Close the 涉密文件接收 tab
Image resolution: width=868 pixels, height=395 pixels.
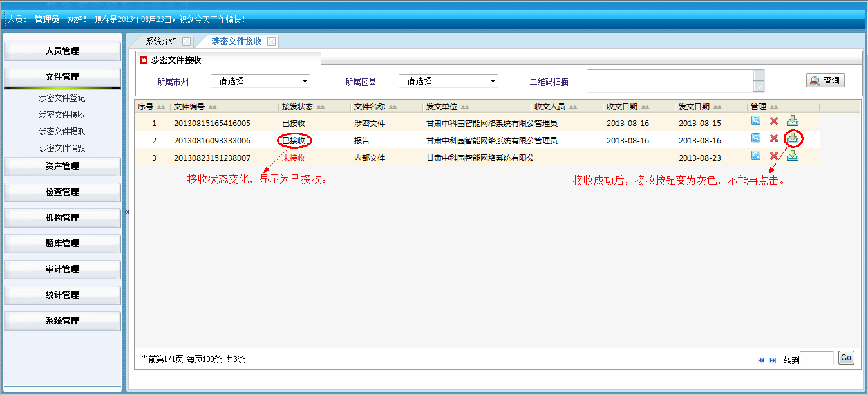[271, 41]
